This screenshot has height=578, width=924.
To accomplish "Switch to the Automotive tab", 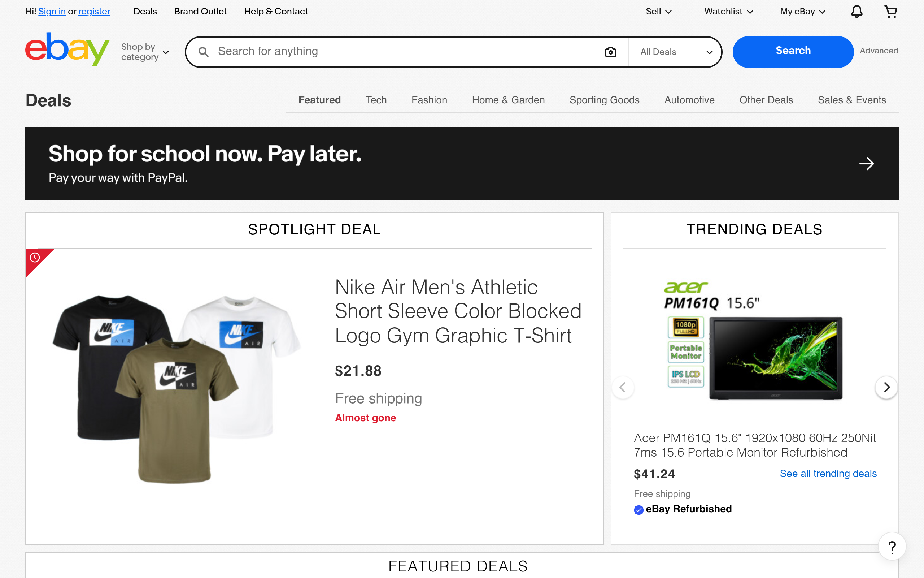I will (x=689, y=100).
